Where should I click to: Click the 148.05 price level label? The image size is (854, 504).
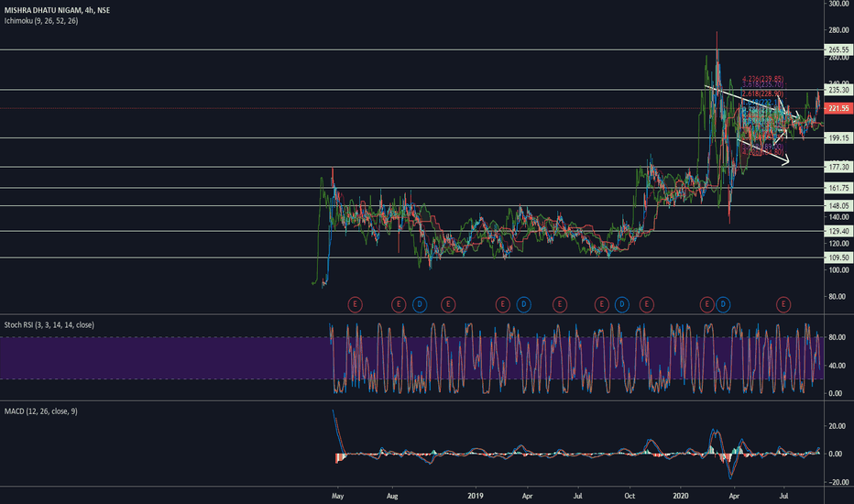point(838,206)
